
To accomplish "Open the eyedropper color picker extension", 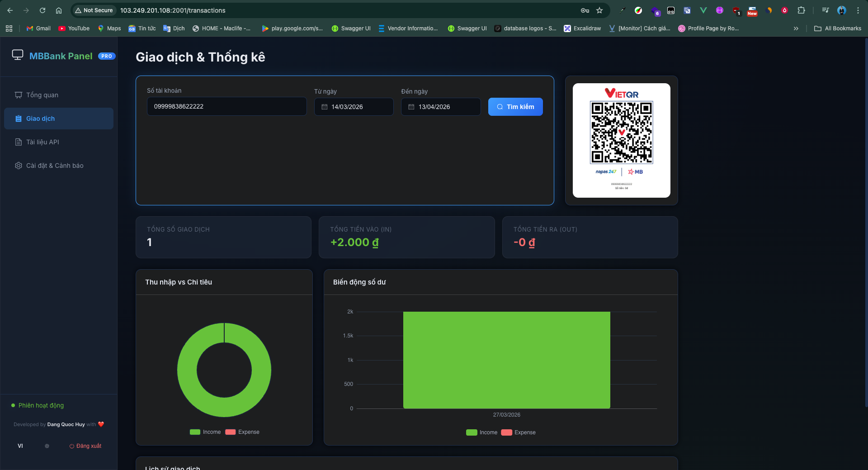I will (622, 10).
